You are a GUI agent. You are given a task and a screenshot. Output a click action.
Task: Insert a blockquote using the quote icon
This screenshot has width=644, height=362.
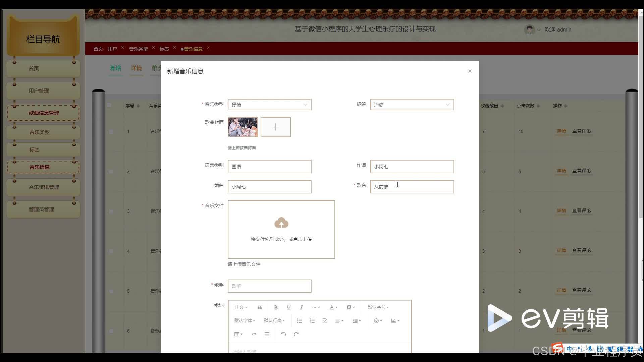(259, 307)
